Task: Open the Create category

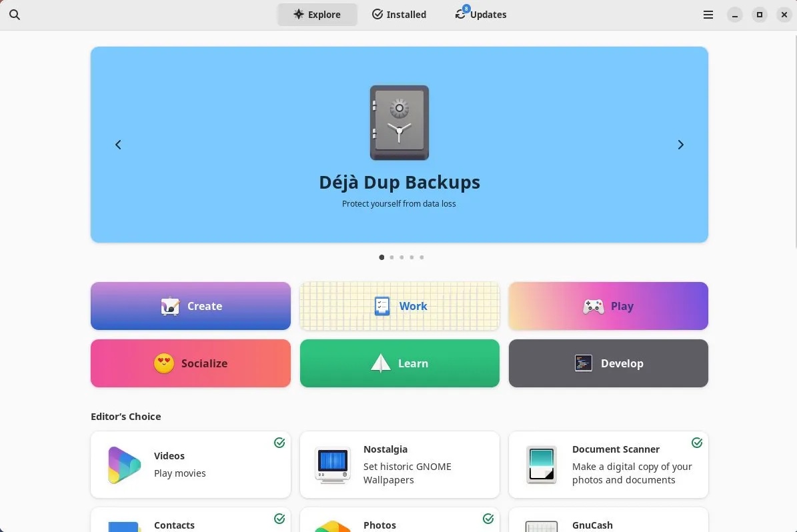Action: tap(191, 306)
